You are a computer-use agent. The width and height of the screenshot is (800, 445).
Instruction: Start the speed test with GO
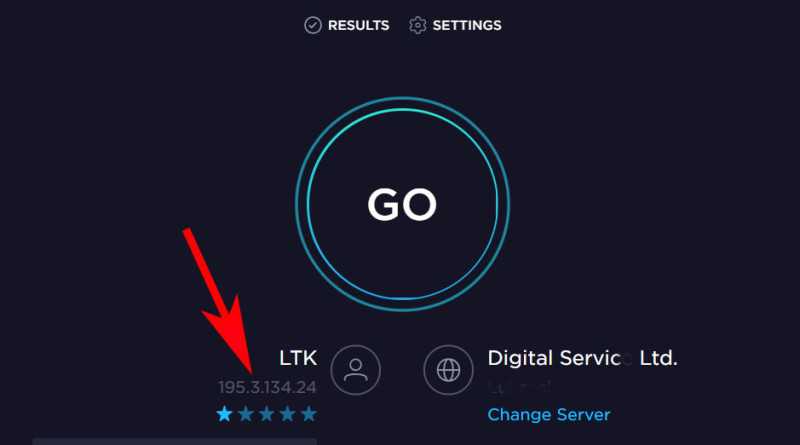coord(403,204)
